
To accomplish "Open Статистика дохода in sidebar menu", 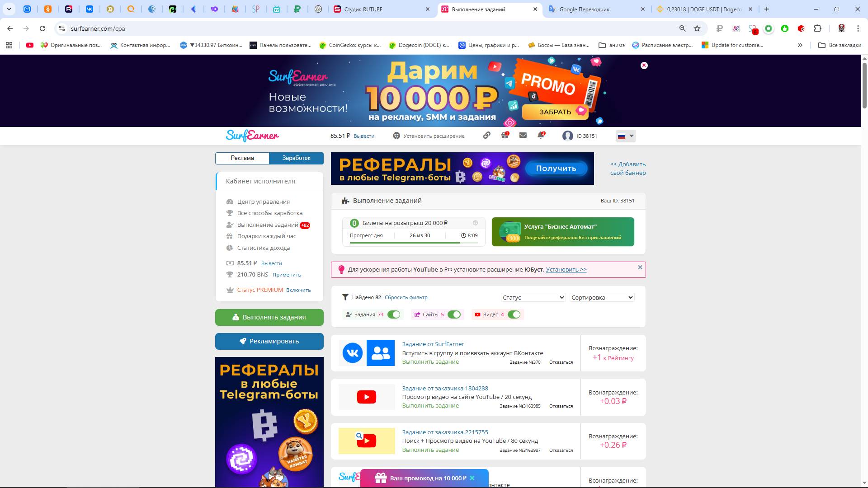I will point(263,248).
